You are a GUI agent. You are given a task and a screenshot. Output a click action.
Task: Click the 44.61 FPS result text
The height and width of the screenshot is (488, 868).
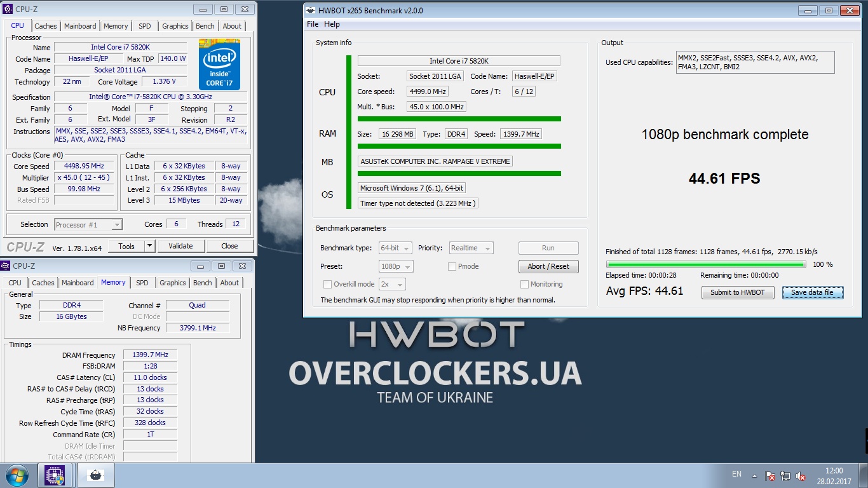coord(724,179)
